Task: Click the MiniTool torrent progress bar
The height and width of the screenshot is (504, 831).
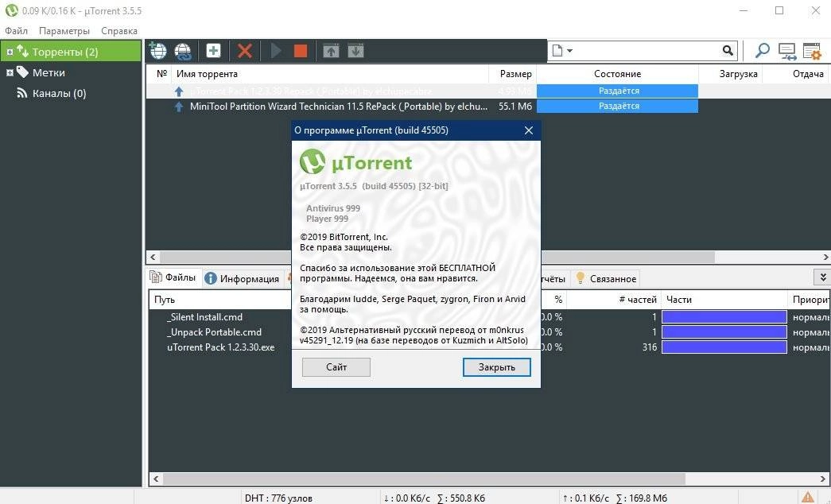Action: (618, 106)
